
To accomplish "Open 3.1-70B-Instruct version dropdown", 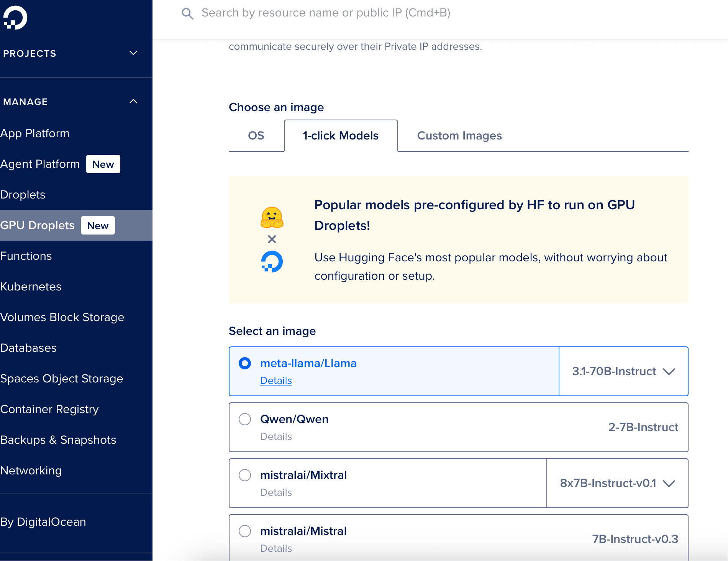I will pyautogui.click(x=623, y=371).
